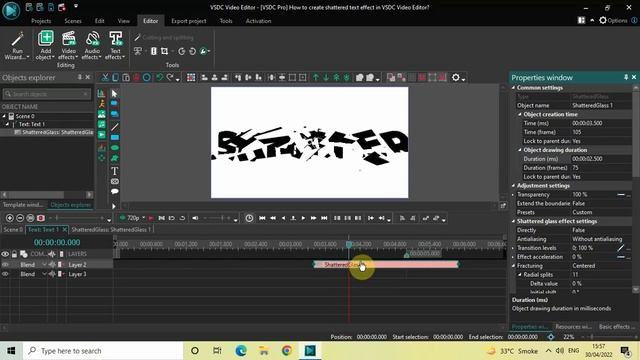The width and height of the screenshot is (640, 360).
Task: Click the zoom-out minus icon on timeline
Action: (x=20, y=218)
